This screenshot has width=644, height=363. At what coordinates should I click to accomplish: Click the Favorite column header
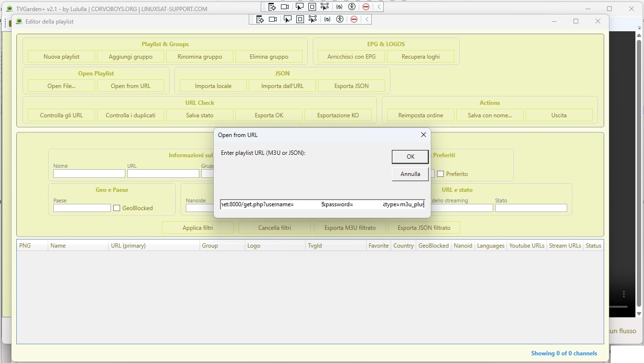(x=379, y=246)
